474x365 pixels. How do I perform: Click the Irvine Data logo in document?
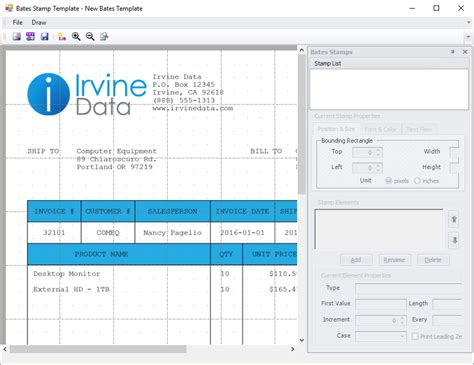(87, 94)
